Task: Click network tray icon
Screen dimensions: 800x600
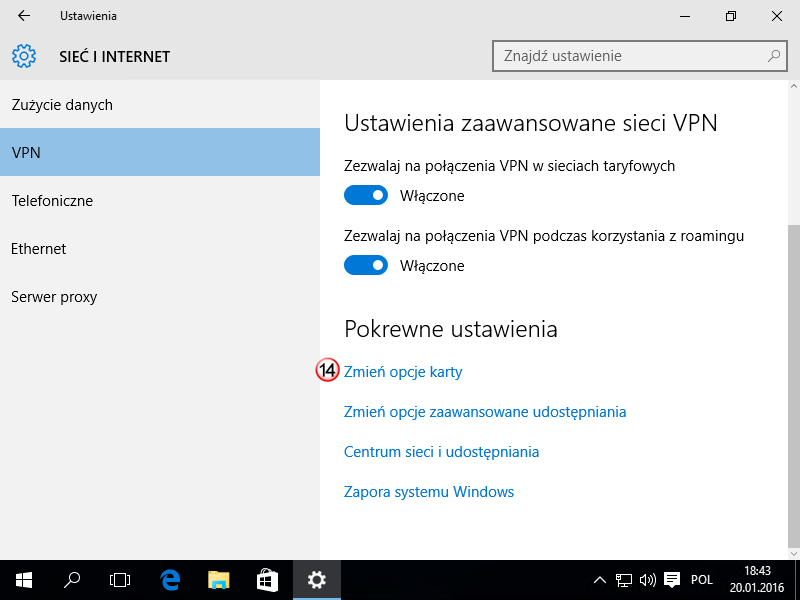Action: (x=623, y=580)
